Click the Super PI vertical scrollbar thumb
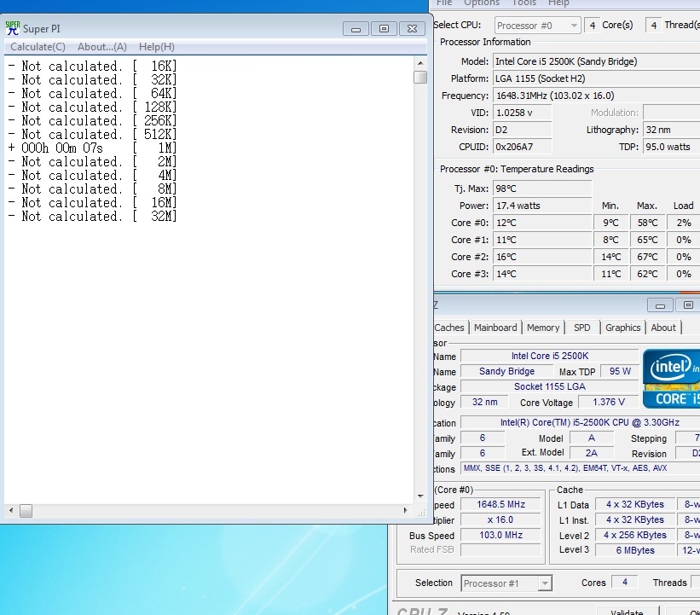 pos(419,78)
